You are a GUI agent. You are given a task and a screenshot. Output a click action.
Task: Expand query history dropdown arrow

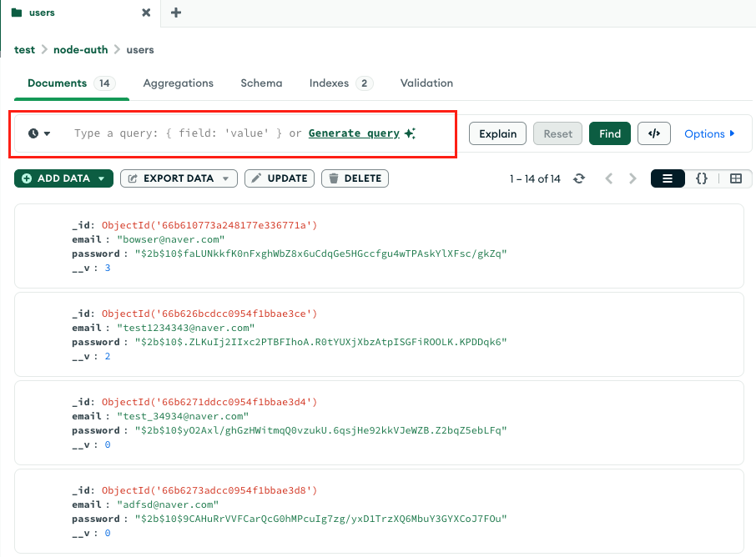coord(47,133)
